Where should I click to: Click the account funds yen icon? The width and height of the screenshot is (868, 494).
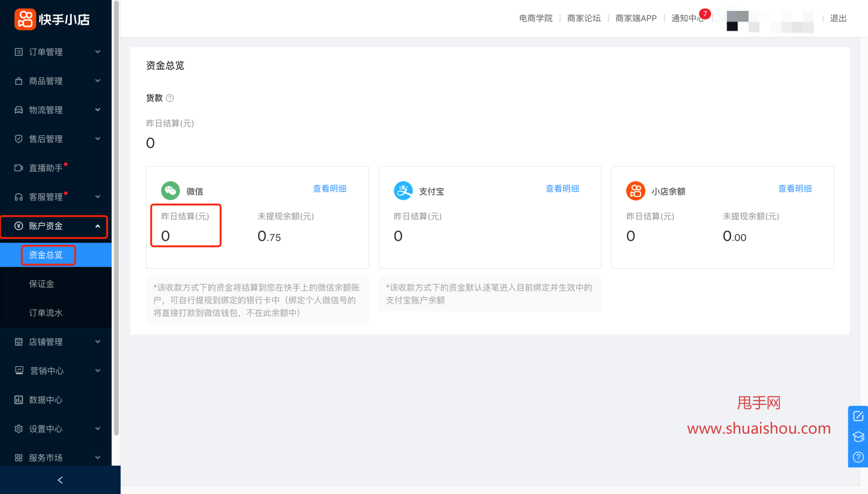[x=18, y=226]
